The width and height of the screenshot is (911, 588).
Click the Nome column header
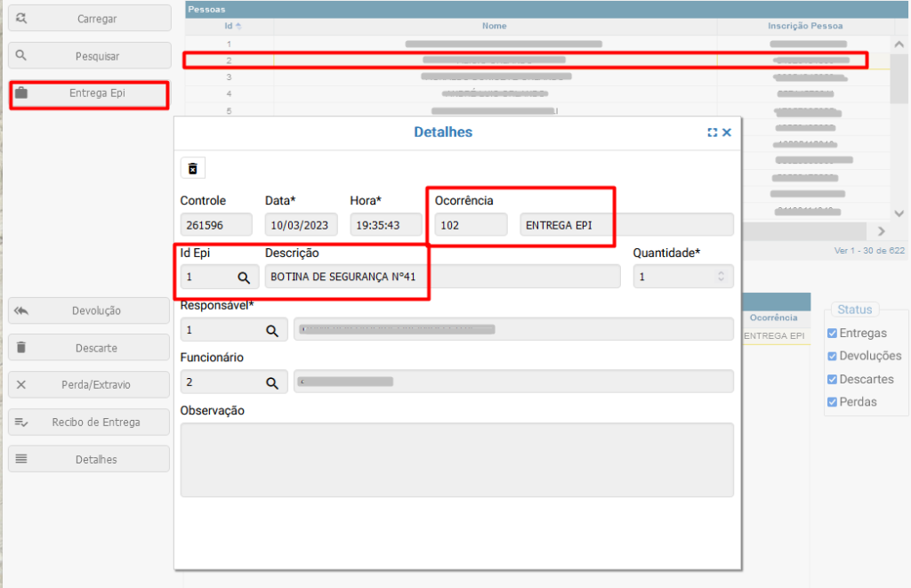(495, 26)
